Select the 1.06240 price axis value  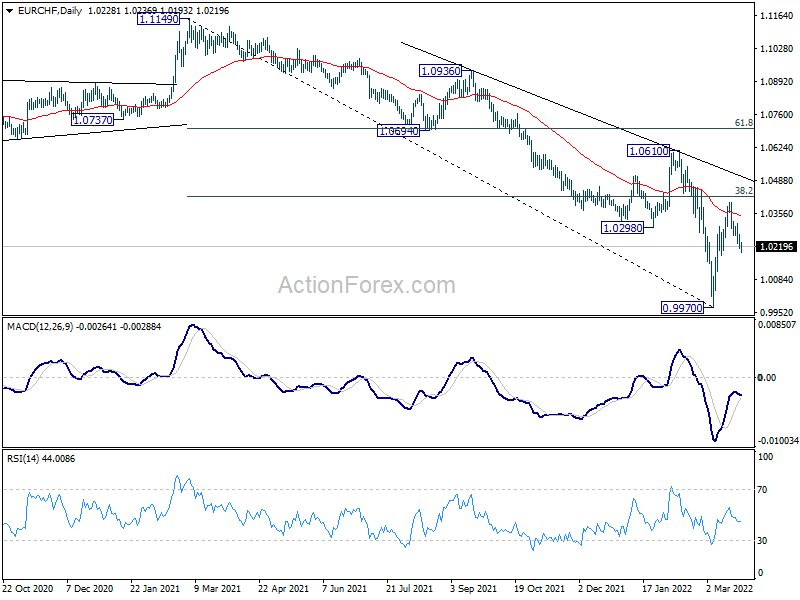click(x=777, y=148)
